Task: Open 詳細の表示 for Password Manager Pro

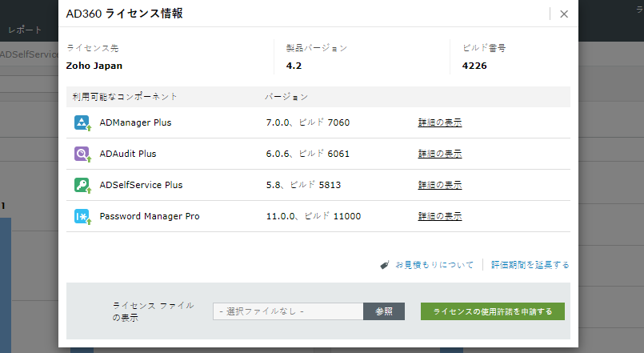Action: (x=440, y=216)
